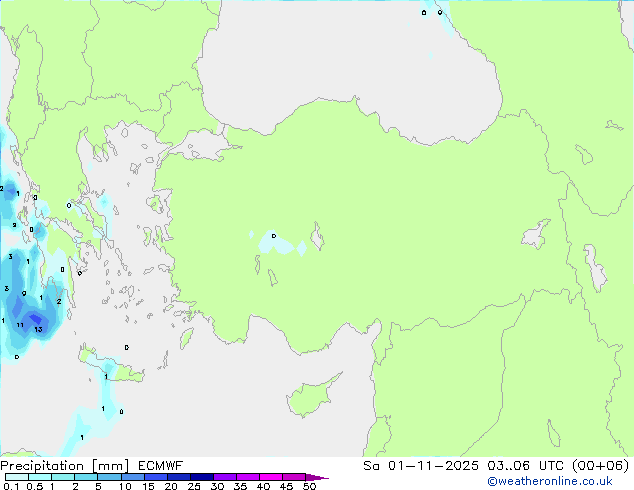The height and width of the screenshot is (490, 634).
Task: Click the "15" legend scale label
Action: [x=148, y=486]
